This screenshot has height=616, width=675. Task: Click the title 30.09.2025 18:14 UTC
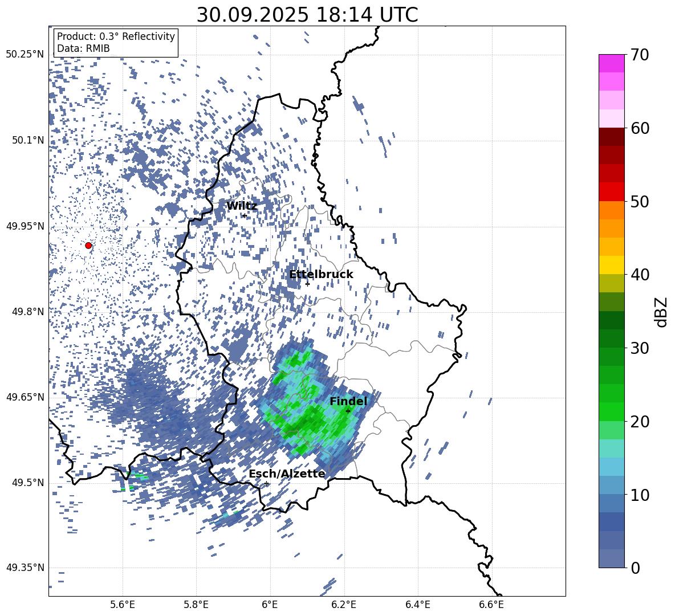(307, 15)
